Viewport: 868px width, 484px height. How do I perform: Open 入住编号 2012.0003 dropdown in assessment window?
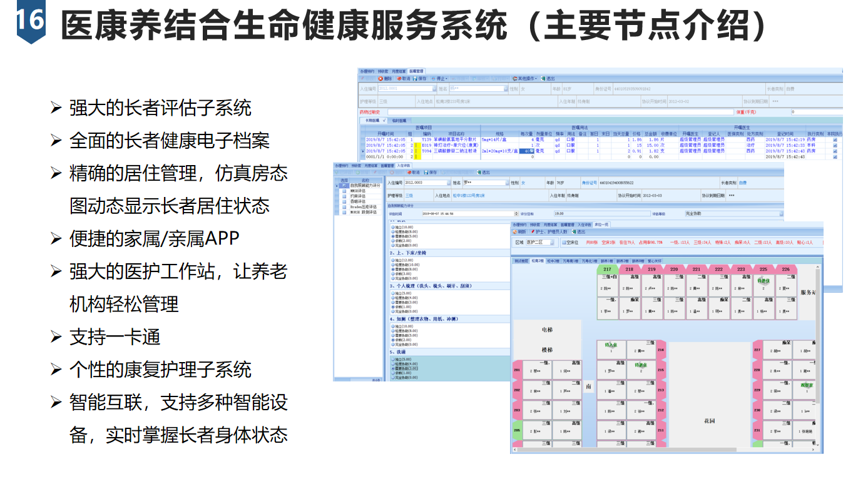click(x=449, y=183)
